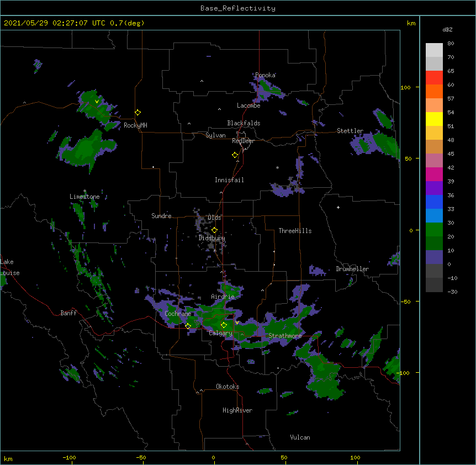Click the Blackfalds city label
Viewport: 476px width, 465px height.
pyautogui.click(x=244, y=123)
